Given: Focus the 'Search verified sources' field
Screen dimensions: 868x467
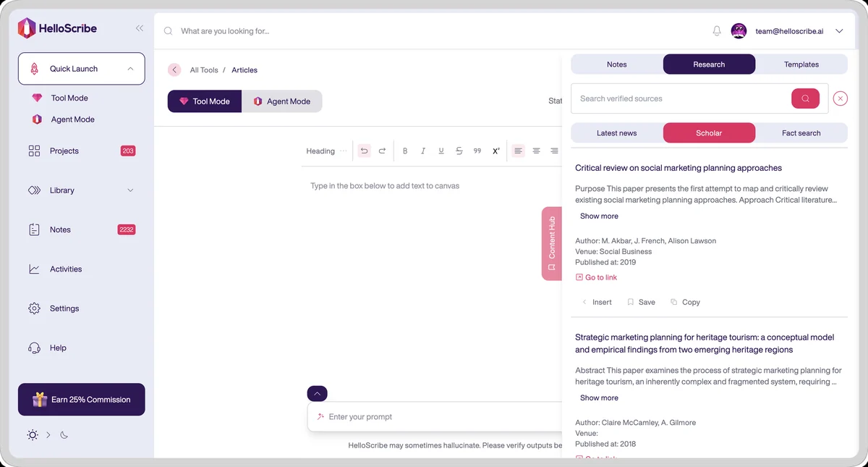Looking at the screenshot, I should pyautogui.click(x=680, y=98).
